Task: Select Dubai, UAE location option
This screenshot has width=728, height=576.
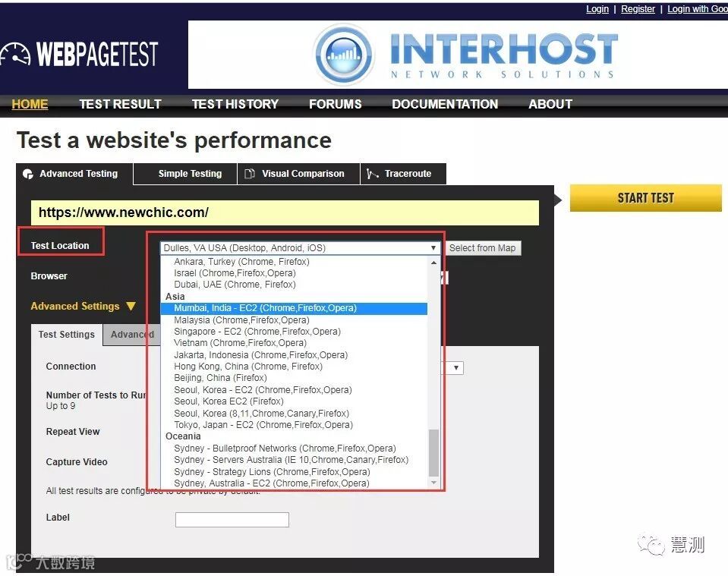Action: pyautogui.click(x=294, y=285)
